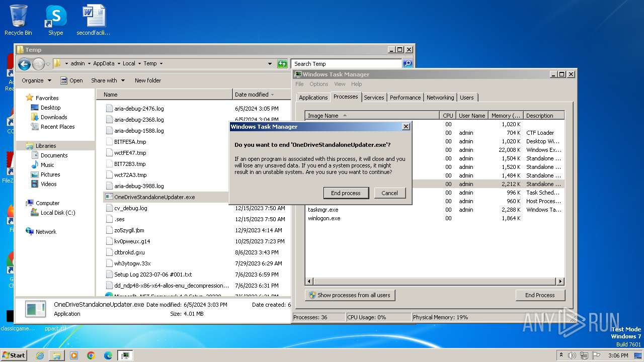The width and height of the screenshot is (644, 362).
Task: Click the AppData breadcrumb in address bar
Action: tap(104, 63)
